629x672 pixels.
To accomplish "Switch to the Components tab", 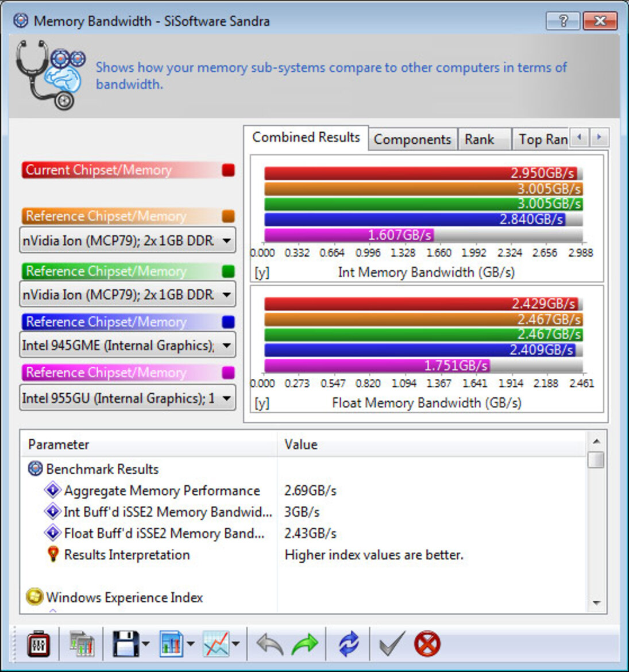I will point(412,139).
